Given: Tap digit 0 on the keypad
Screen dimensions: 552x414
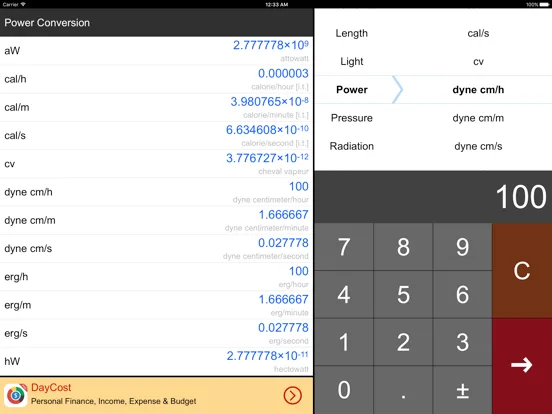Looking at the screenshot, I should 344,390.
